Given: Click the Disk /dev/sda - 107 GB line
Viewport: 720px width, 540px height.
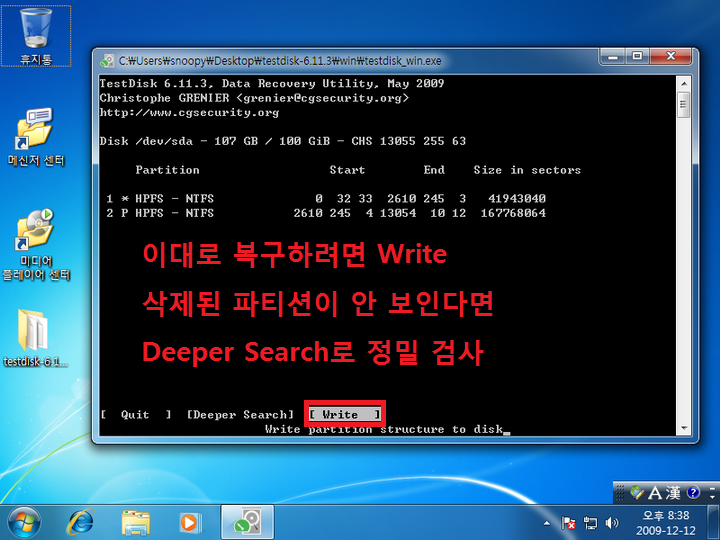Looking at the screenshot, I should 283,141.
